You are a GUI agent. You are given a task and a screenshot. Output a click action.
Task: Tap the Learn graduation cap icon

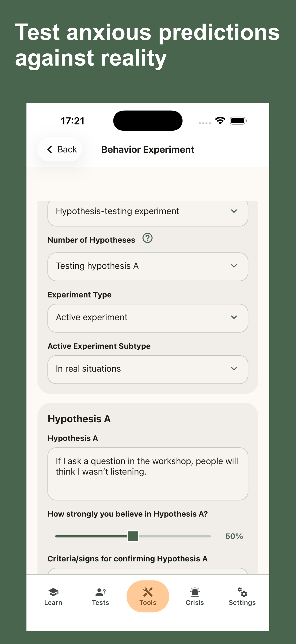click(x=53, y=592)
